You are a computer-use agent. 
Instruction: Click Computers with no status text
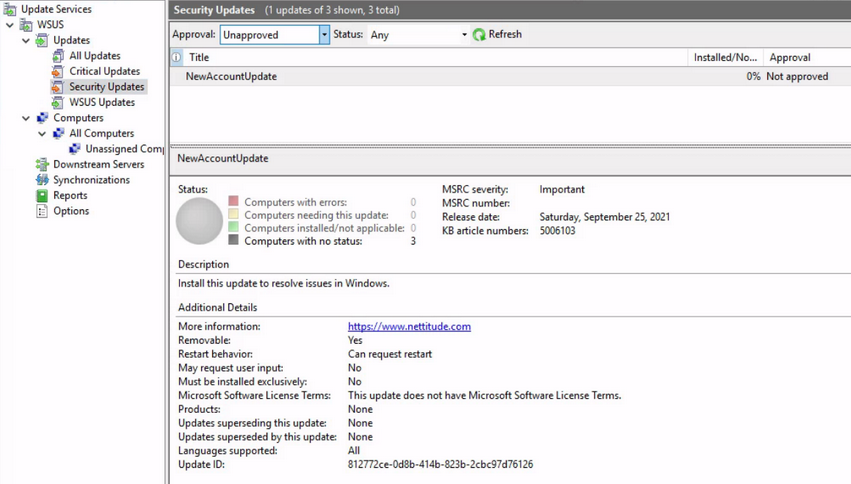coord(303,241)
